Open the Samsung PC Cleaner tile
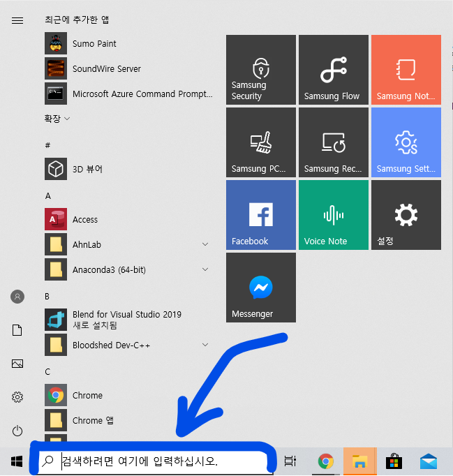The image size is (453, 476). (261, 142)
